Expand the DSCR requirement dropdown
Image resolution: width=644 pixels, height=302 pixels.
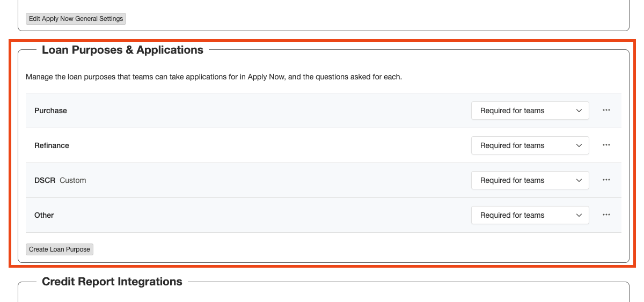[x=530, y=180]
